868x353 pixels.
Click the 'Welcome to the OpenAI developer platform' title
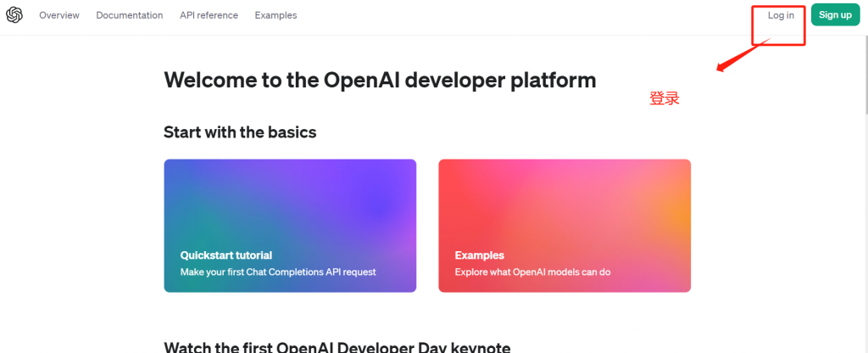[380, 81]
